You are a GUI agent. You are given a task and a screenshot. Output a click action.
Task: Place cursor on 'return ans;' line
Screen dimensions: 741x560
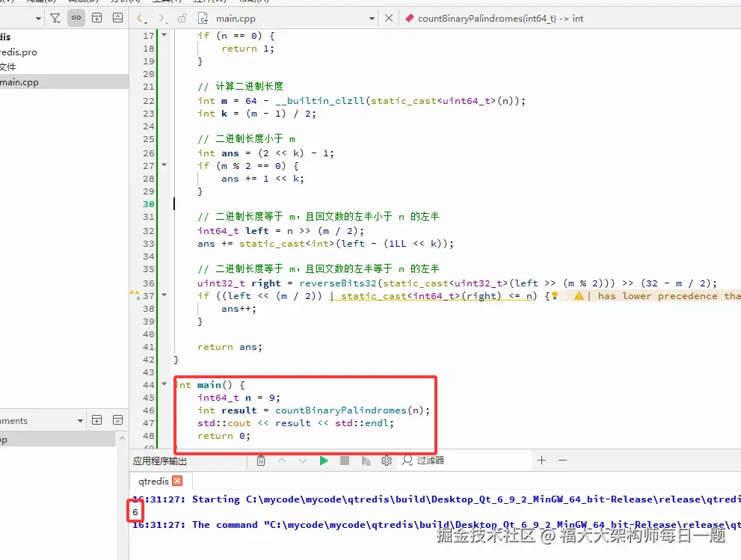pos(230,347)
